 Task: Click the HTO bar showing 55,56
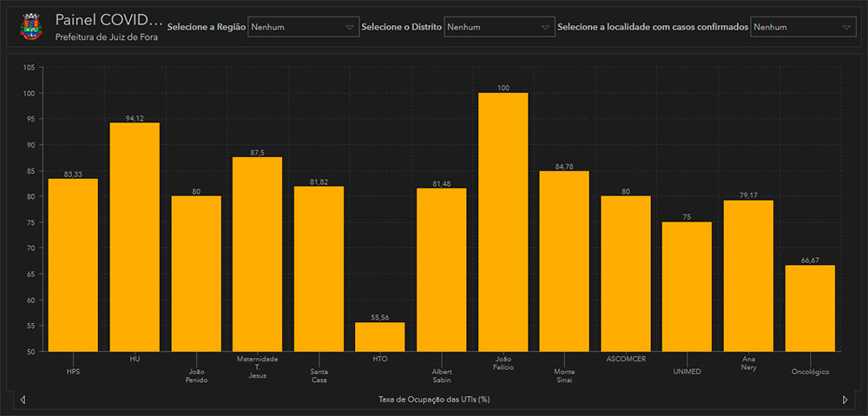click(x=380, y=337)
